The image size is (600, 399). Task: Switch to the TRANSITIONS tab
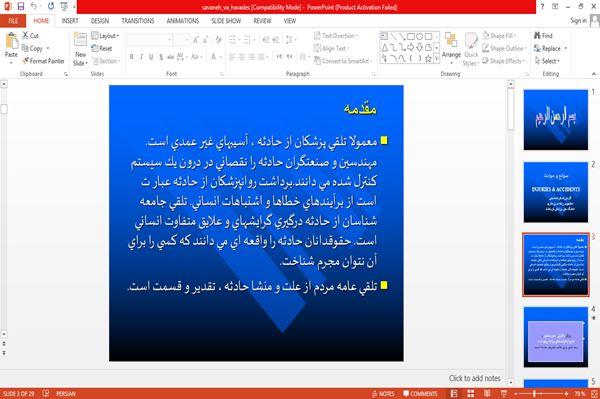click(x=138, y=21)
